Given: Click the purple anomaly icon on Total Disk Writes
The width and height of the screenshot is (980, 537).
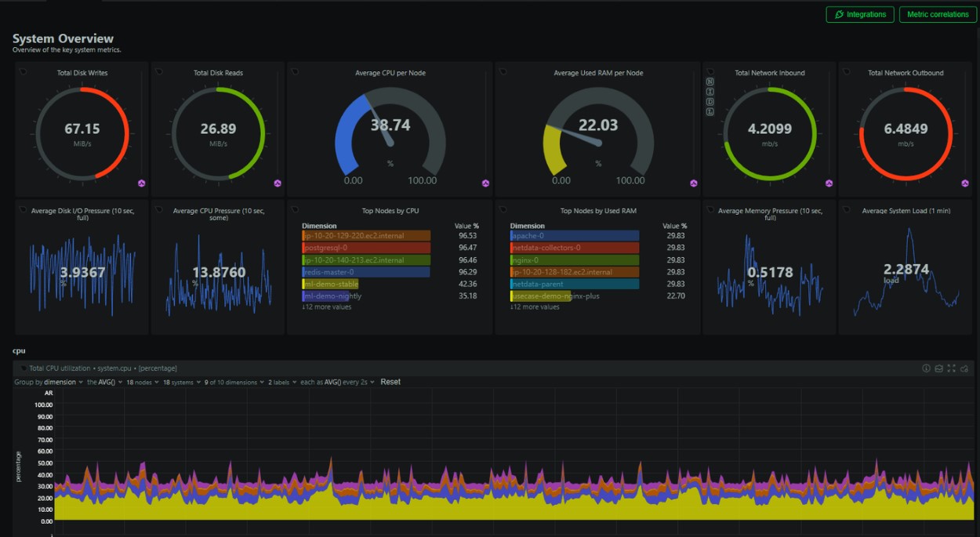Looking at the screenshot, I should 142,183.
